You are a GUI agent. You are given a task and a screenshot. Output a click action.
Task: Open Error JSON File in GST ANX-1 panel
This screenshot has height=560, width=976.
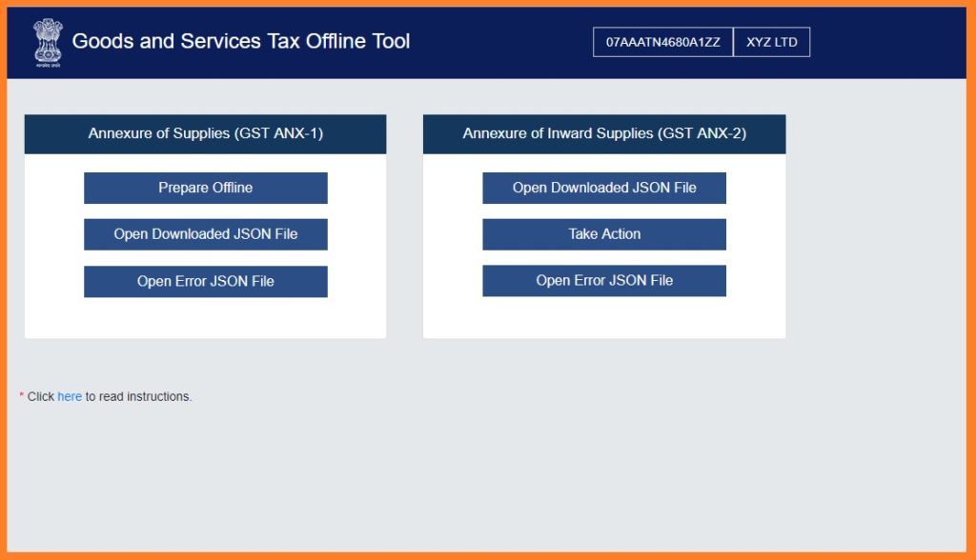pos(206,281)
